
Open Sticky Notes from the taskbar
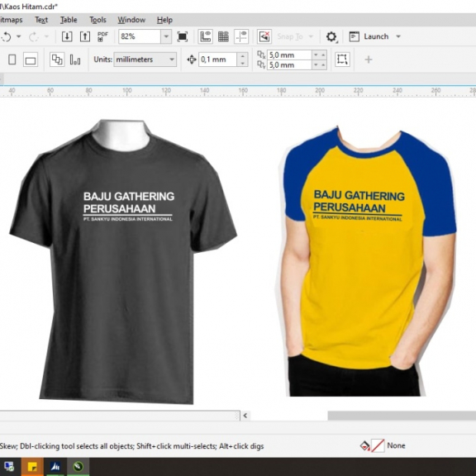32,467
